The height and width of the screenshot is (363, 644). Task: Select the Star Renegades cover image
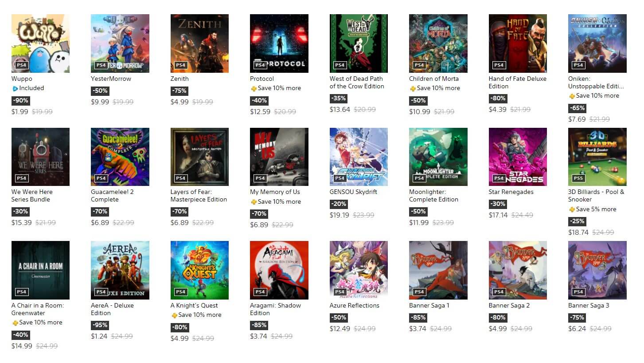[518, 157]
